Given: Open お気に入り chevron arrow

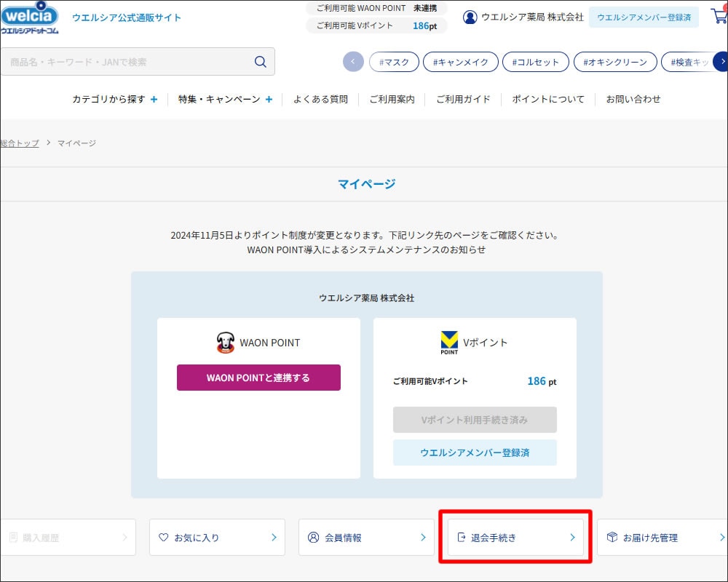Looking at the screenshot, I should coord(274,537).
